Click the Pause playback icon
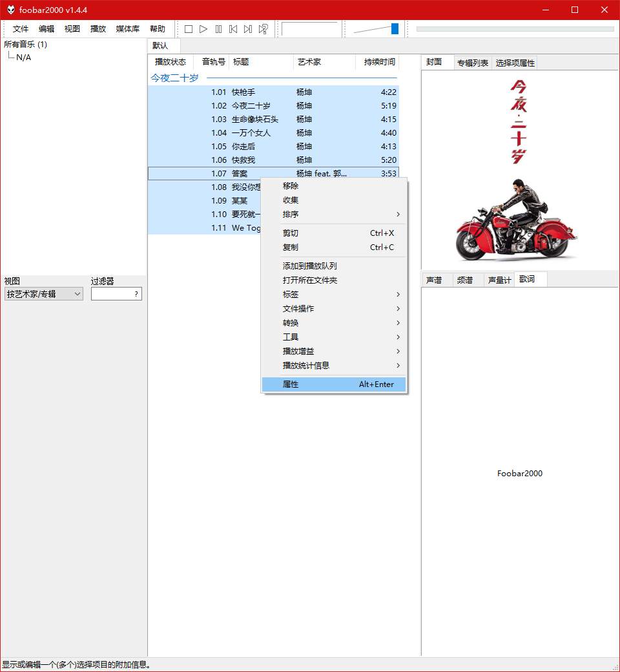 pyautogui.click(x=218, y=29)
